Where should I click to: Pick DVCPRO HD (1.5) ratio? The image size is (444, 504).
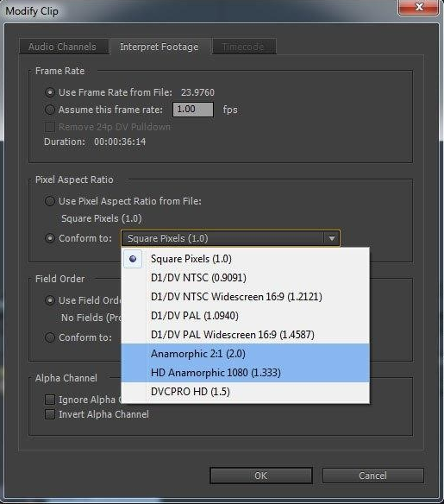(245, 392)
